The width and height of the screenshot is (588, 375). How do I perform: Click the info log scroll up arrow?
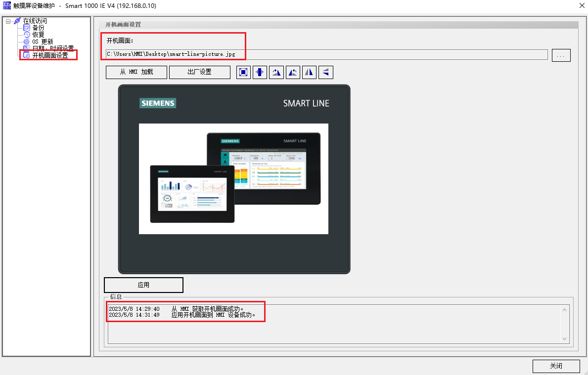564,310
